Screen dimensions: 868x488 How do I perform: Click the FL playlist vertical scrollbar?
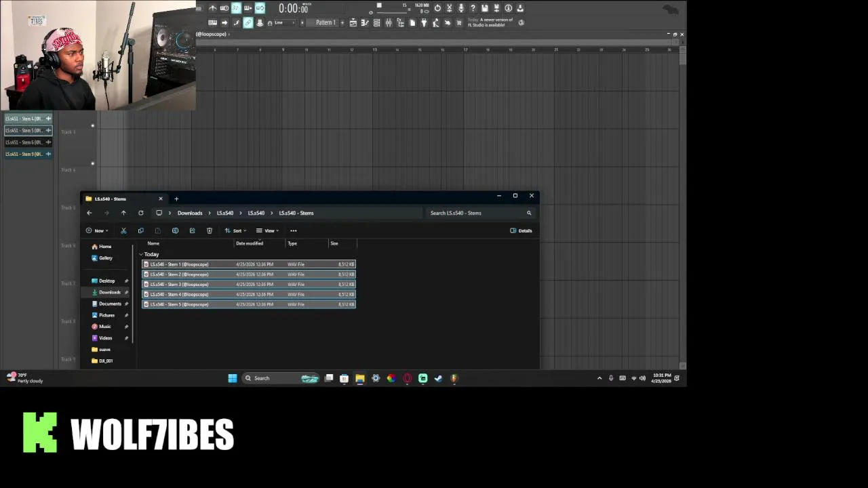click(x=683, y=56)
